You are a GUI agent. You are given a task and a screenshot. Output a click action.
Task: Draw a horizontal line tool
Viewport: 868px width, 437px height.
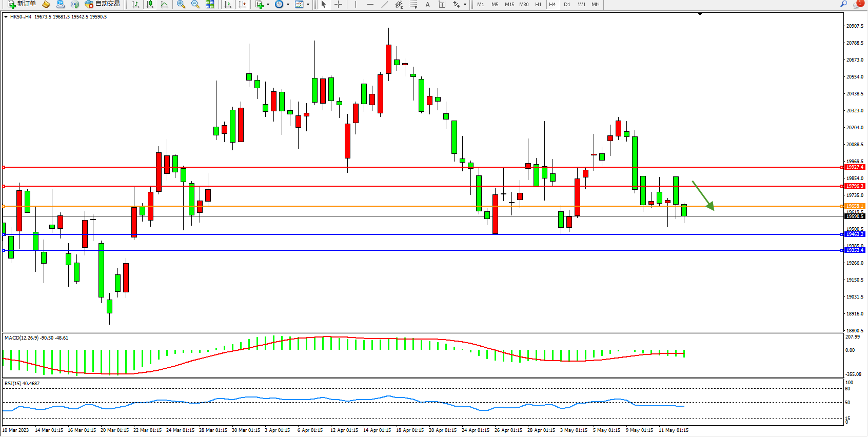coord(370,4)
